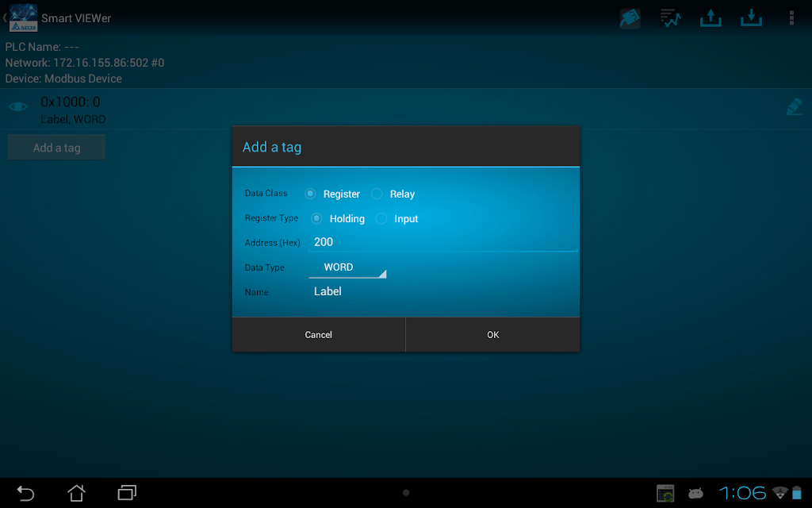Open the WORD data type dropdown
Screen dimensions: 812x508
click(347, 267)
